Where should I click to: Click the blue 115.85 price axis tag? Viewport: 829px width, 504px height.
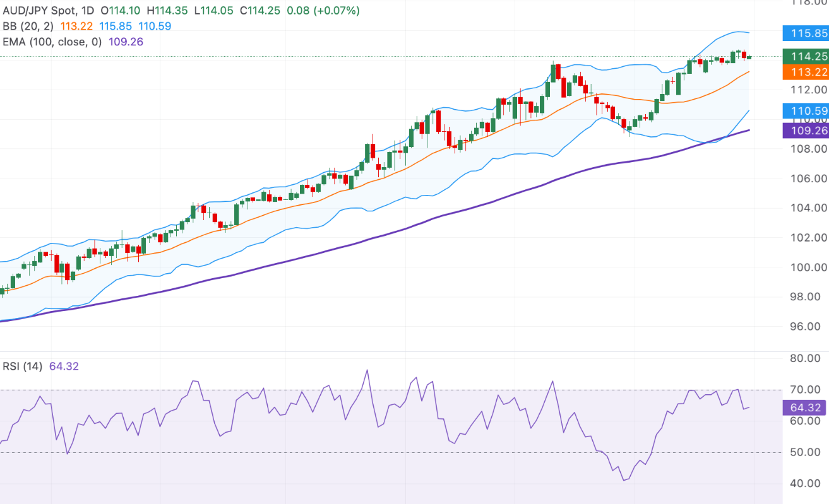[804, 33]
